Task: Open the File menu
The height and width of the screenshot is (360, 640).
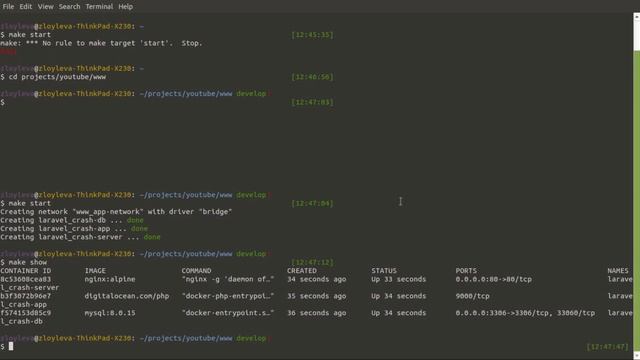Action: [8, 7]
